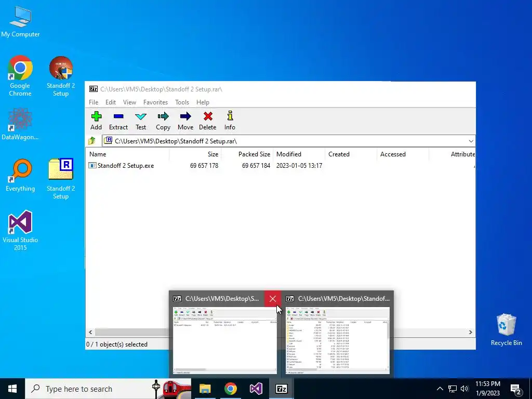Open Visual Studio 2015 desktop shortcut
Viewport: 532px width, 399px height.
(20, 230)
